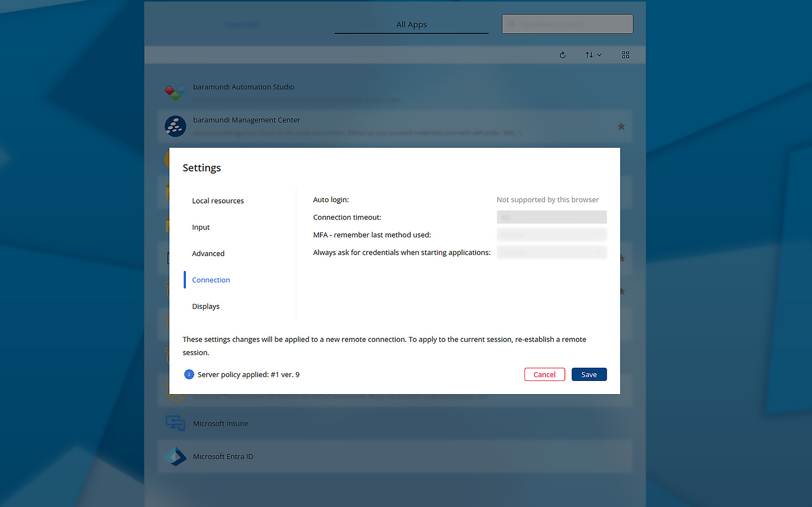Click the server policy info icon
812x507 pixels.
point(189,374)
